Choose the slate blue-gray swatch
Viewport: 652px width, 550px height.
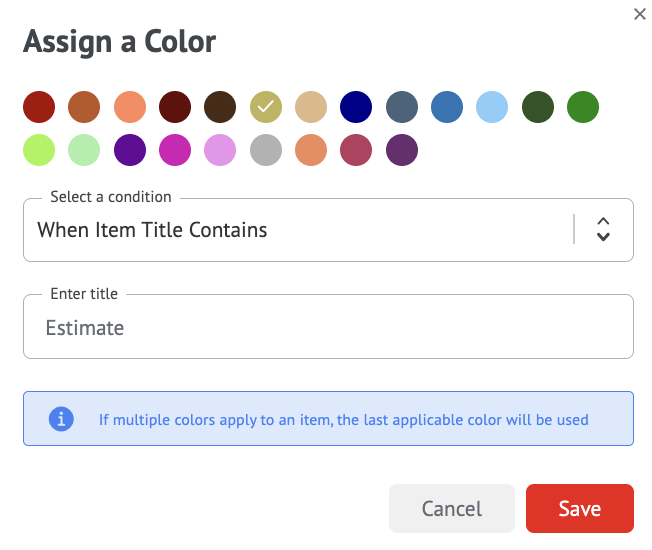click(401, 106)
